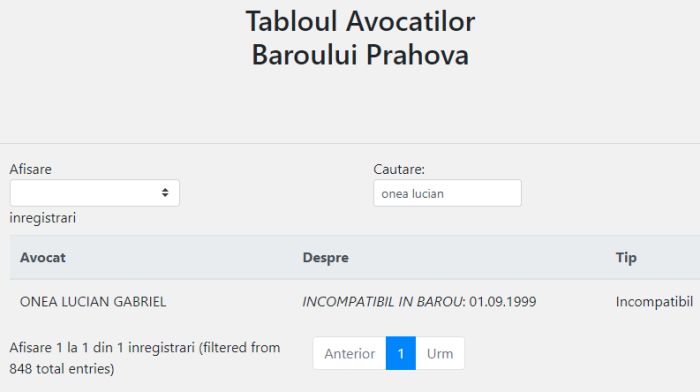Click the Afisare label above dropdown
This screenshot has width=700, height=392.
click(30, 169)
